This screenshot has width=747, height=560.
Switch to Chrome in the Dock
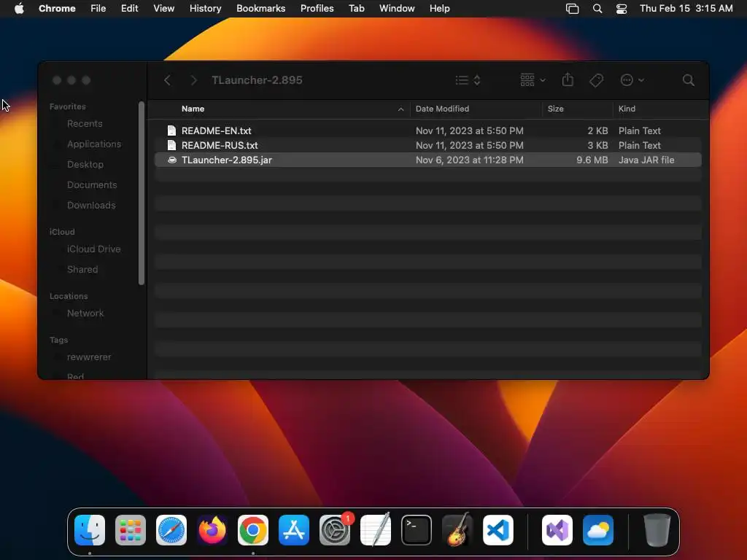(253, 530)
